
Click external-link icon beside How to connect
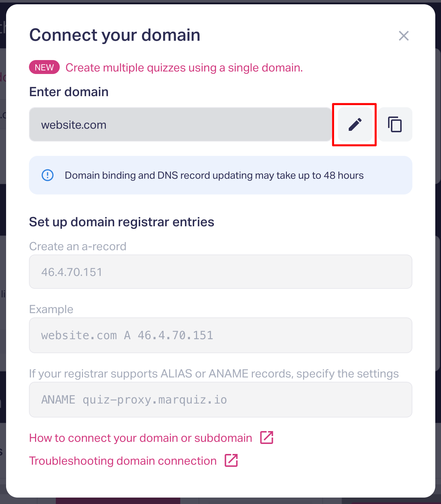[x=266, y=438]
